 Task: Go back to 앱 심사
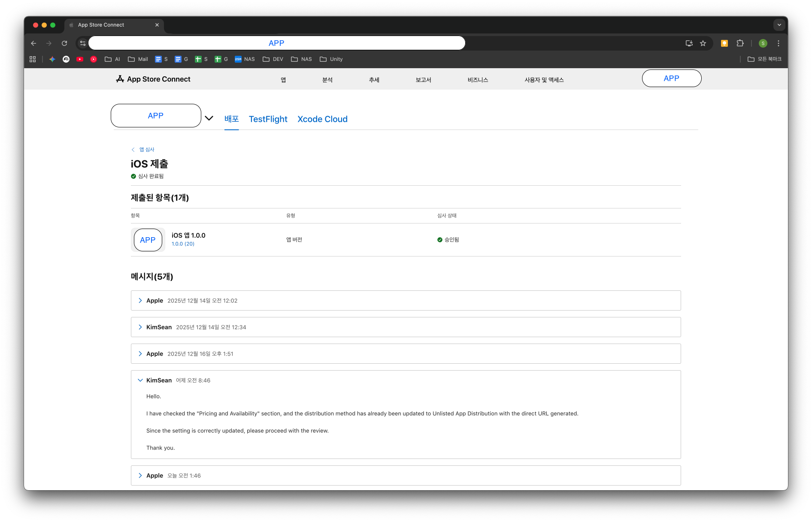[x=143, y=149]
